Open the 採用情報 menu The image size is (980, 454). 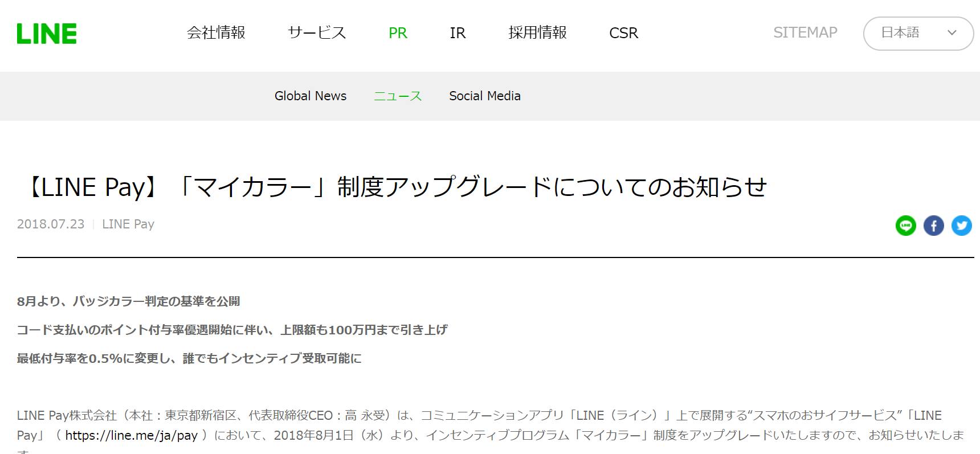(x=537, y=33)
